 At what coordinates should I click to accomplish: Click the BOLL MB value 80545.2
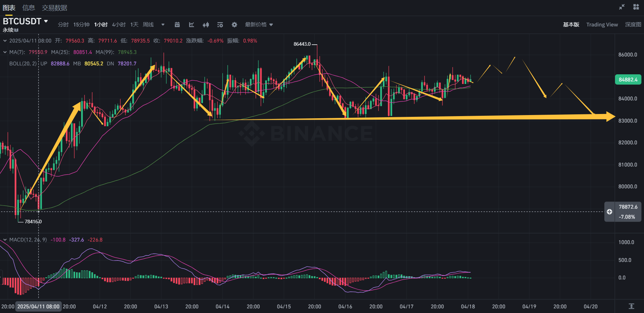click(94, 64)
